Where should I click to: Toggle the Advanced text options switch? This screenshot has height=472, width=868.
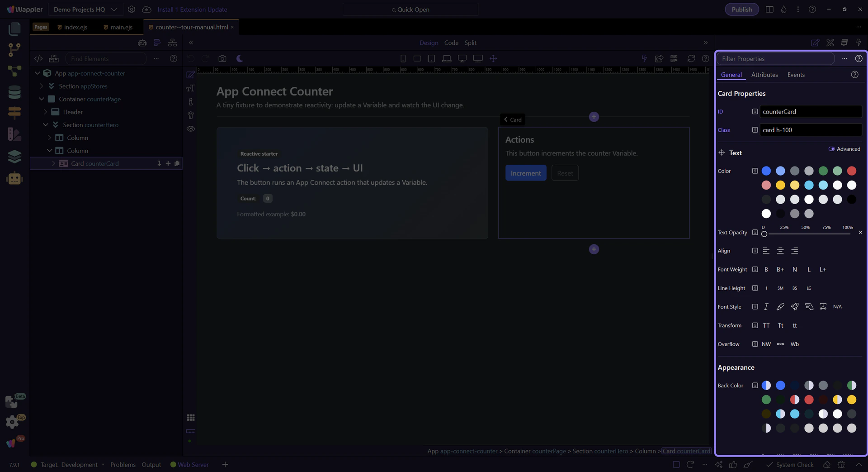[x=831, y=149]
